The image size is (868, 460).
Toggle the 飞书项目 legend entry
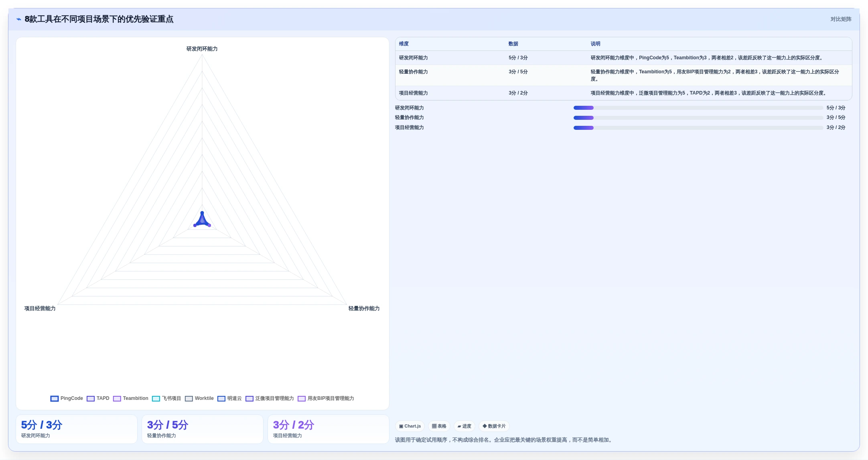[x=166, y=398]
